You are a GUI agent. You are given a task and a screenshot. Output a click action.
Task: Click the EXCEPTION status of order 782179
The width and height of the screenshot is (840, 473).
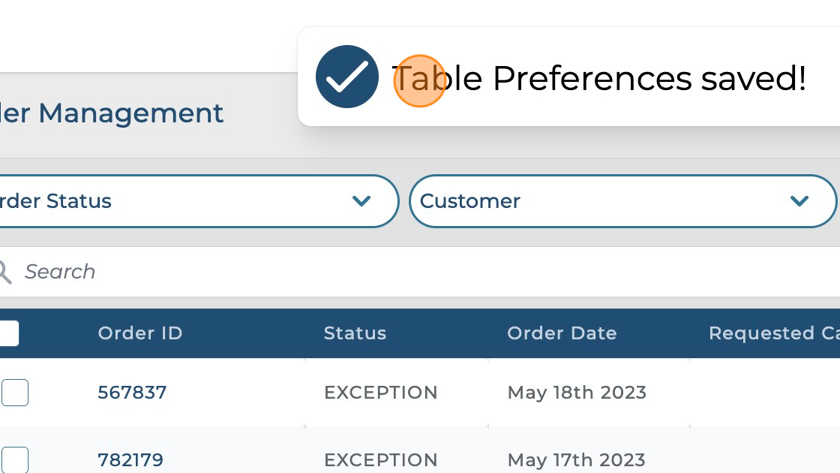click(x=381, y=460)
